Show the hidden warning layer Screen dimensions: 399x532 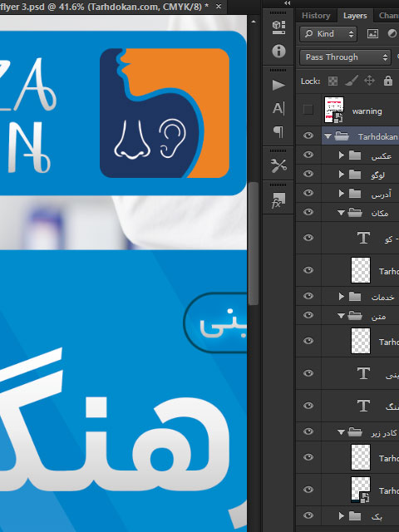pos(308,110)
